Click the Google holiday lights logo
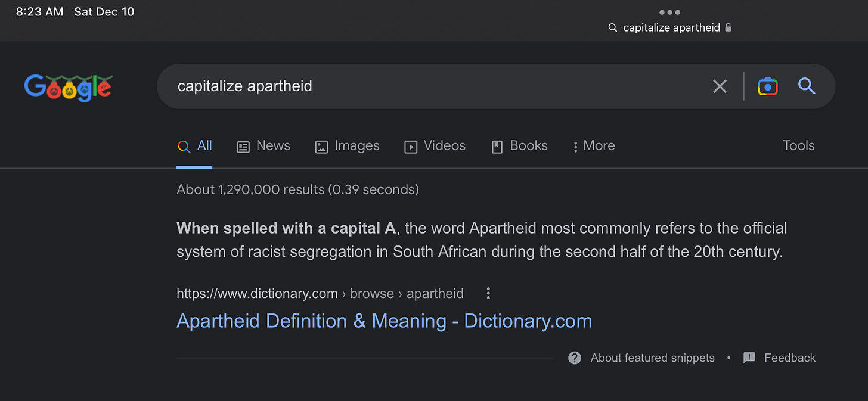868x401 pixels. click(68, 88)
